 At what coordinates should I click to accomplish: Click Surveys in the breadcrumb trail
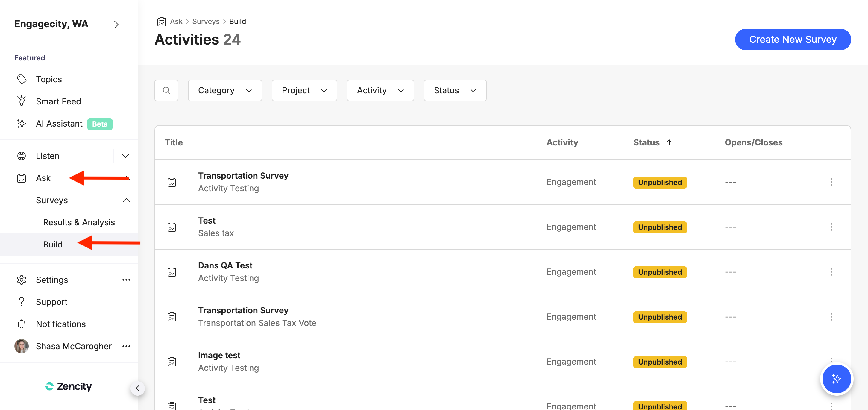[206, 21]
